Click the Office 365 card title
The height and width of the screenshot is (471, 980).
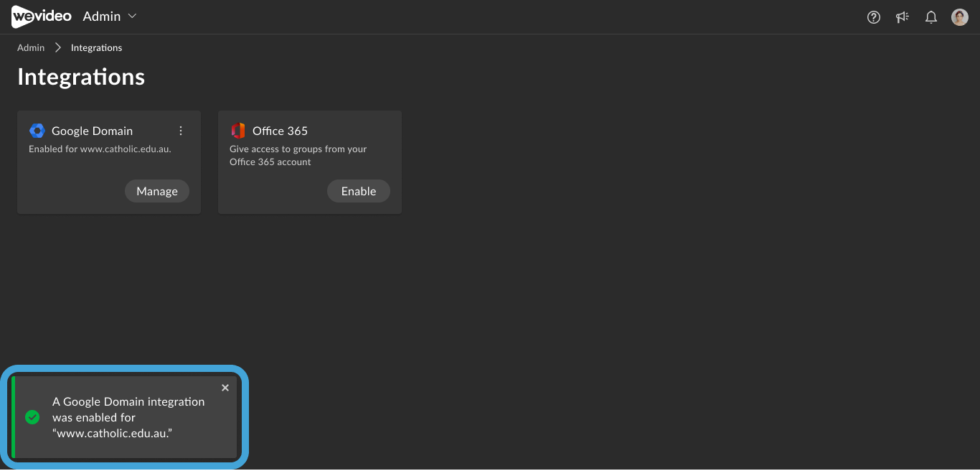point(280,131)
